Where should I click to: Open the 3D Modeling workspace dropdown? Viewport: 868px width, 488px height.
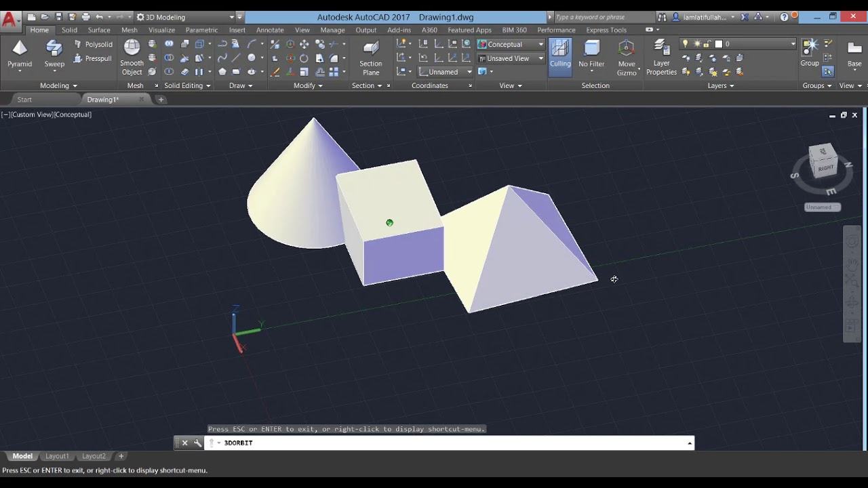pos(185,17)
